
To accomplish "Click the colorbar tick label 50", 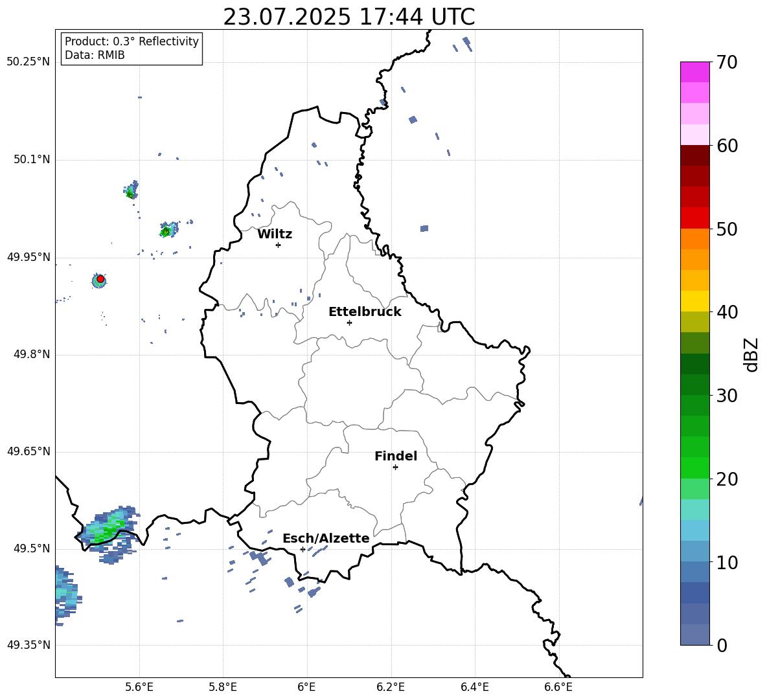I will pyautogui.click(x=727, y=229).
